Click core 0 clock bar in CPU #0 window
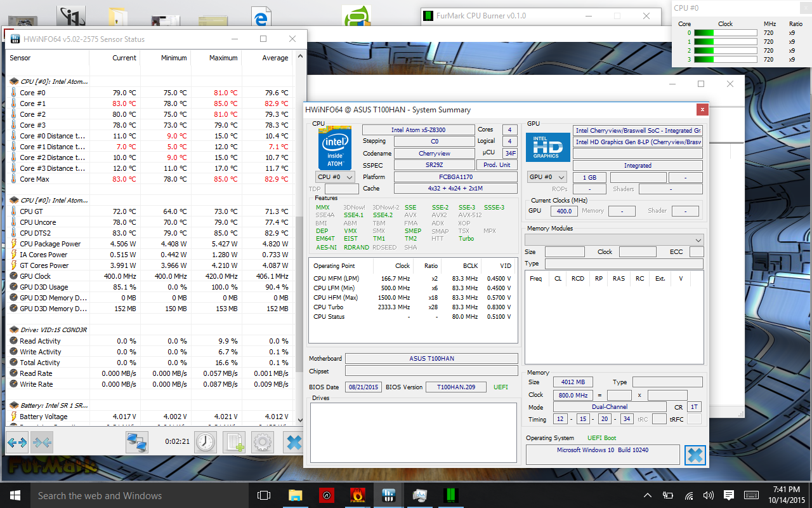 pyautogui.click(x=726, y=33)
